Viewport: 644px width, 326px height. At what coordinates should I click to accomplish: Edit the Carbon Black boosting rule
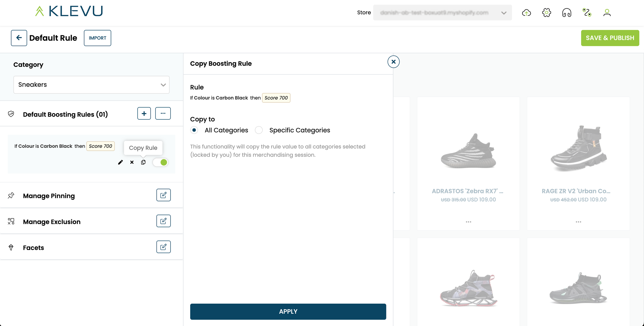point(120,162)
